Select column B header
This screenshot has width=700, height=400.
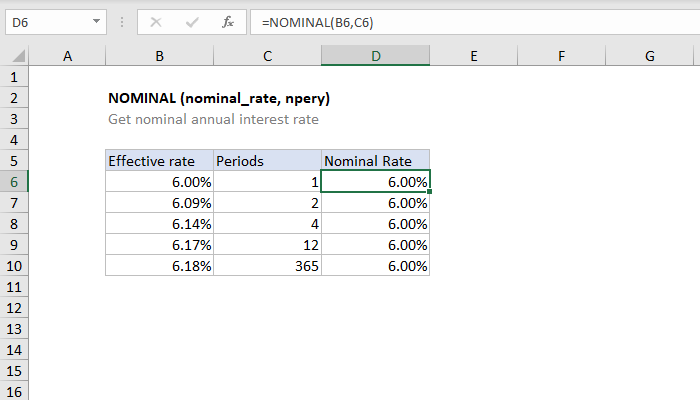pos(159,56)
